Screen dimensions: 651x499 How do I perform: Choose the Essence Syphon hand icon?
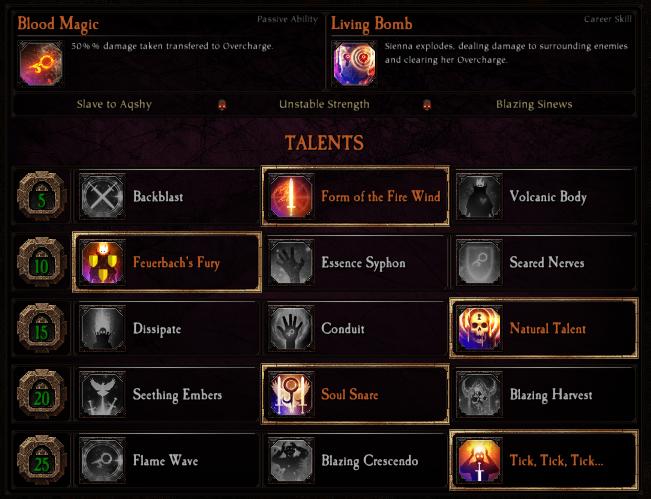point(291,262)
